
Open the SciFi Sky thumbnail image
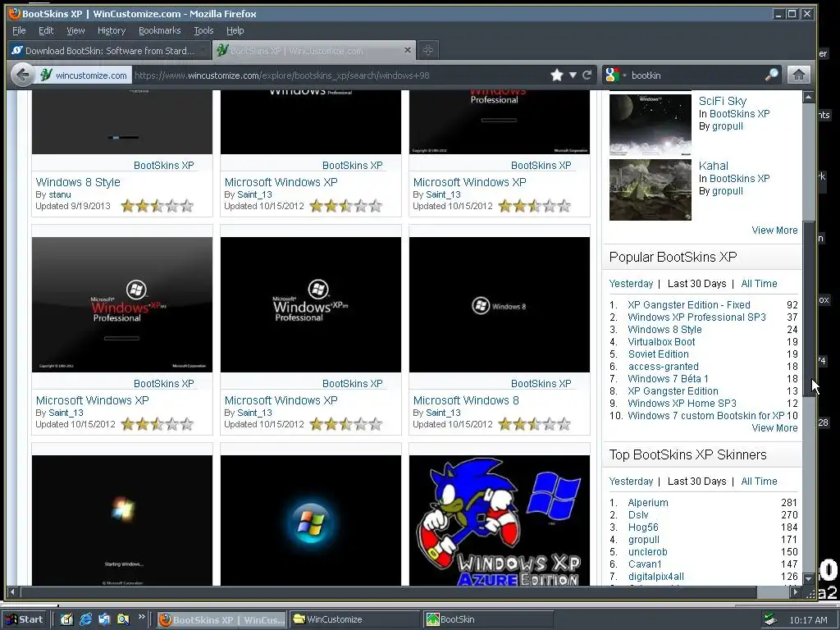click(x=651, y=125)
